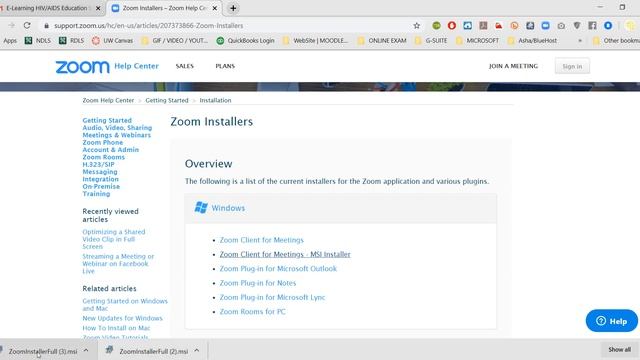Download Zoom Client for Meetings - MSI Installer
The height and width of the screenshot is (360, 640).
[285, 254]
